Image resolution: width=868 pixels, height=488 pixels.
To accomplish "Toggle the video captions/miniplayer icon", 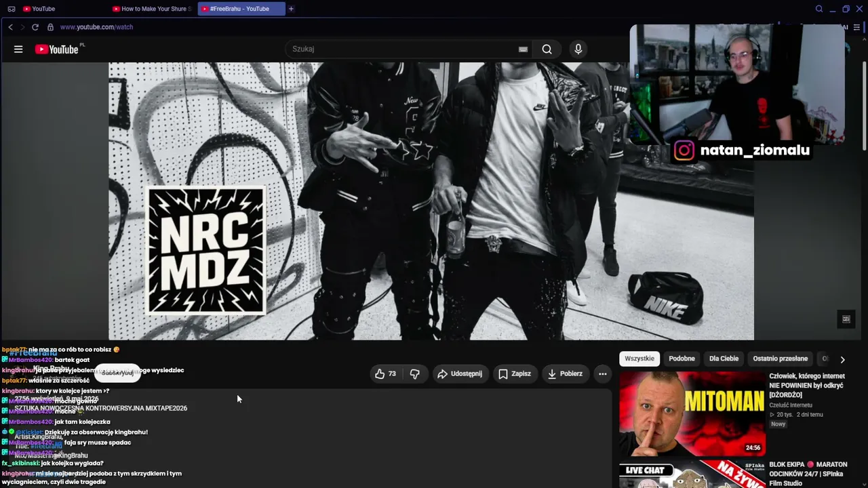I will click(846, 319).
